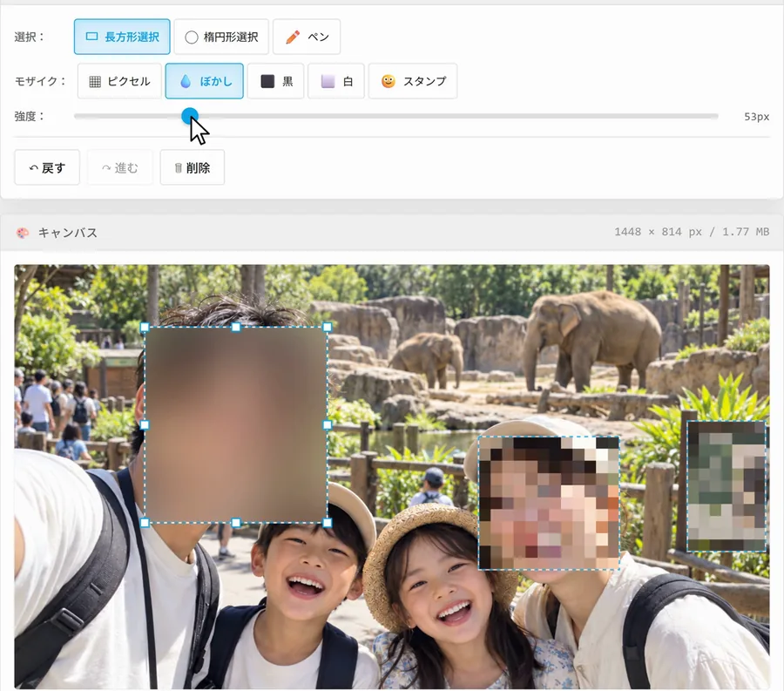
Task: Click the bottom-middle handle of blur selection
Action: pyautogui.click(x=236, y=523)
